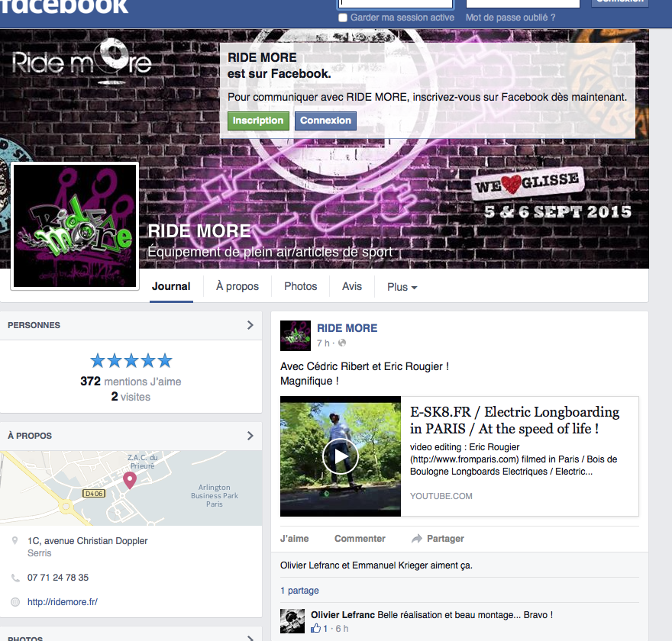The width and height of the screenshot is (672, 641).
Task: Click the Mot de passe oublié link
Action: [x=510, y=18]
